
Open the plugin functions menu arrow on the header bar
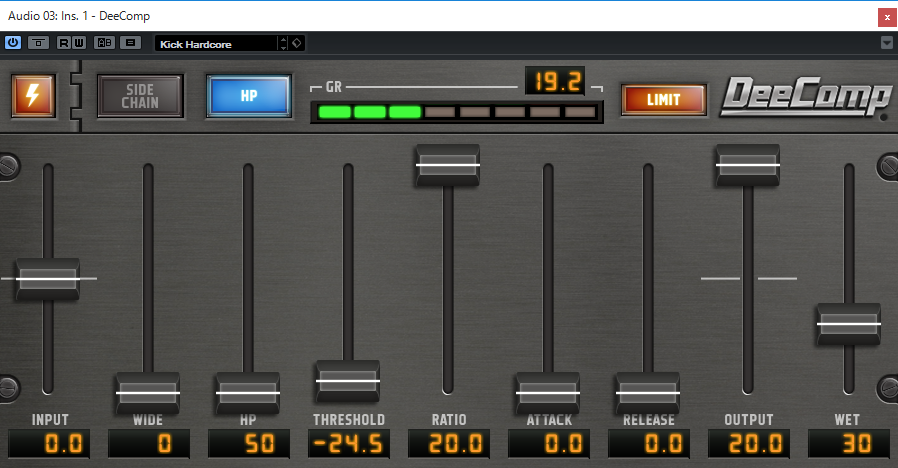(x=887, y=43)
